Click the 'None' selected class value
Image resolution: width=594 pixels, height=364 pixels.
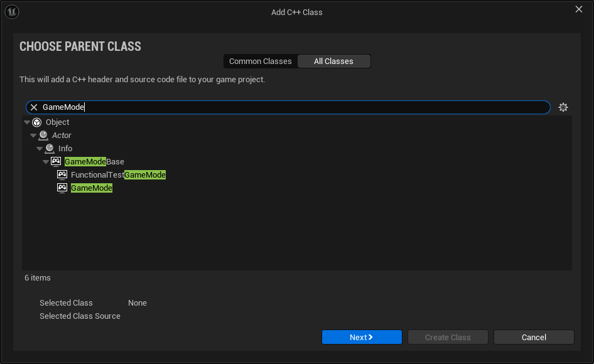(137, 303)
